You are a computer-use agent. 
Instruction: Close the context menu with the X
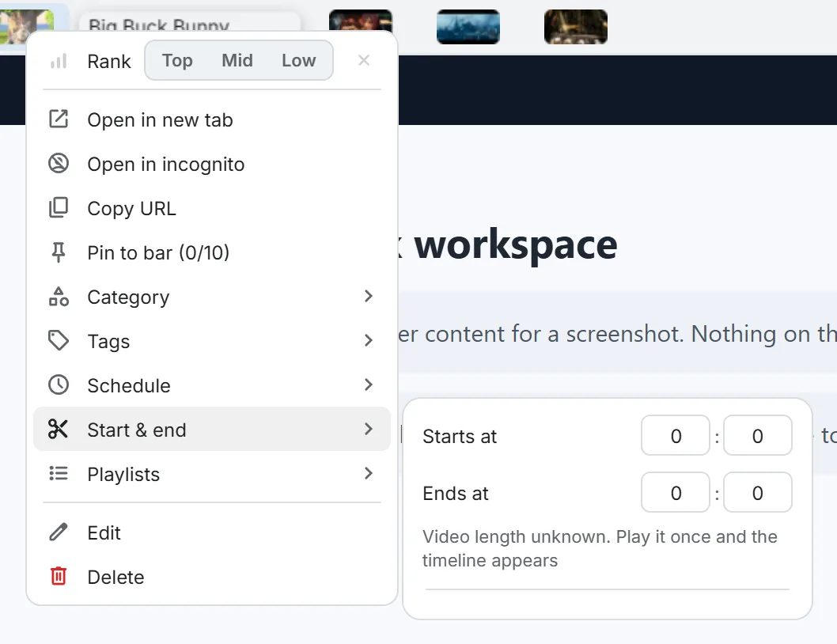(x=364, y=60)
